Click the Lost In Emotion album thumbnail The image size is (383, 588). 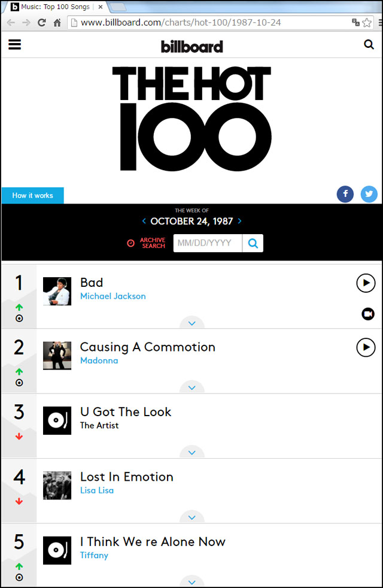57,485
